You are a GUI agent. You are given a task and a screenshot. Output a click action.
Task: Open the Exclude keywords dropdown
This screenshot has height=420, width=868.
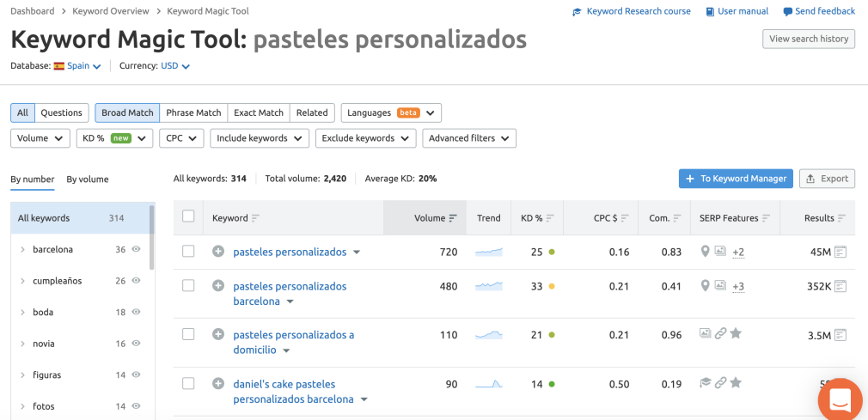(x=365, y=138)
